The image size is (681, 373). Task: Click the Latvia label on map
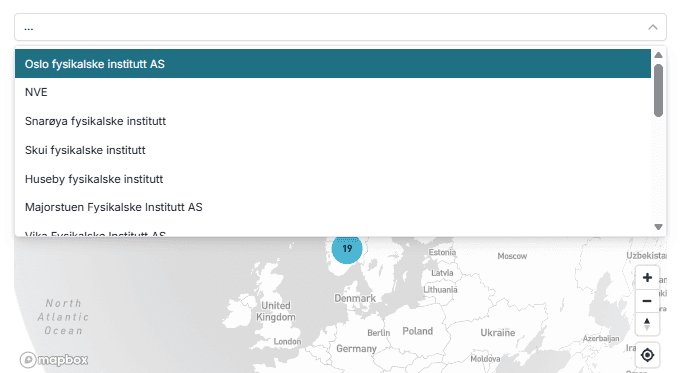(x=442, y=273)
